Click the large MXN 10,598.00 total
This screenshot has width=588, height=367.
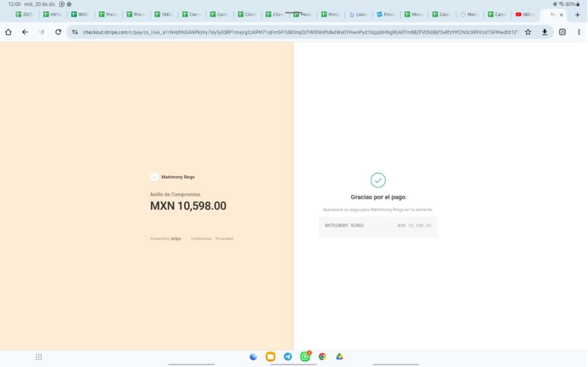[x=188, y=206]
